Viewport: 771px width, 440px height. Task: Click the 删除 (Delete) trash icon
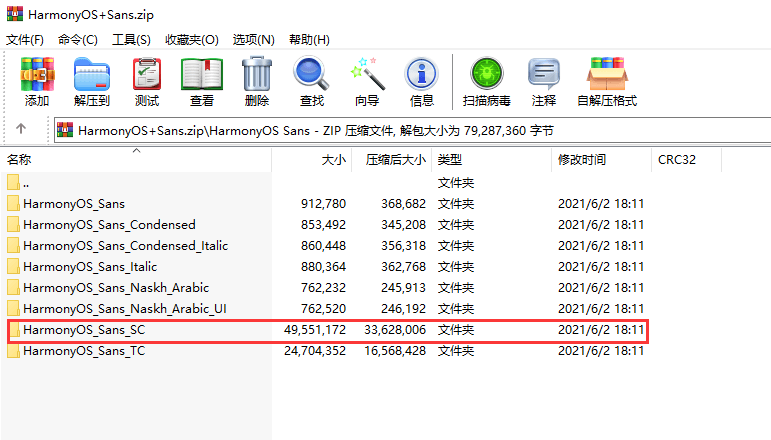[257, 74]
